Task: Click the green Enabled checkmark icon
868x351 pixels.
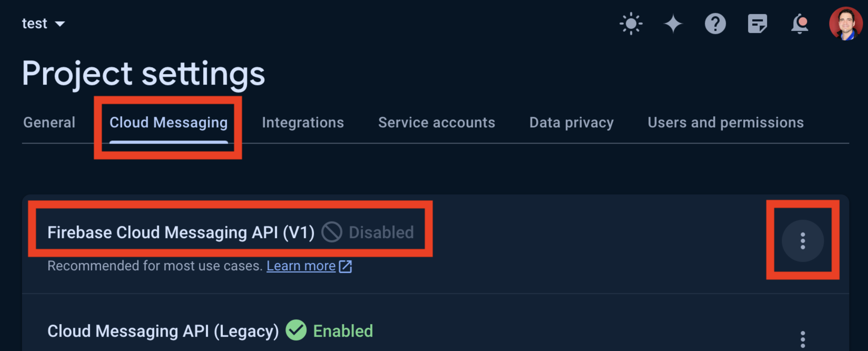Action: pos(296,331)
